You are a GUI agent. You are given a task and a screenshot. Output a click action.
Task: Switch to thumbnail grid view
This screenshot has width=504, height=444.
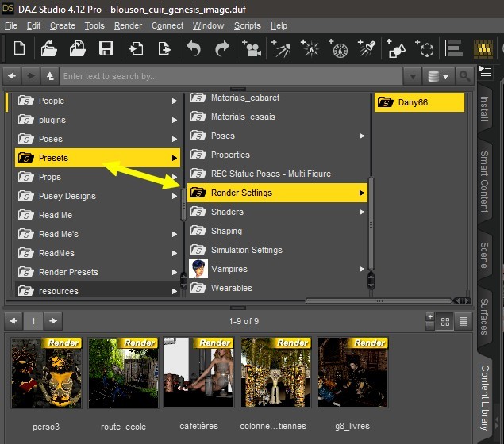click(445, 321)
